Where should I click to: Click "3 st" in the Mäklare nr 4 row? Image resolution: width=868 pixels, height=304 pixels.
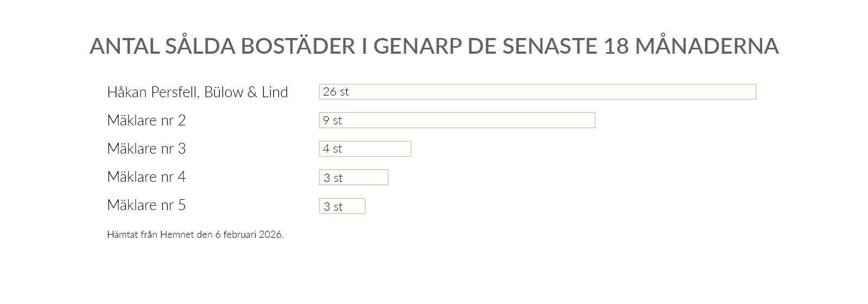pos(333,178)
